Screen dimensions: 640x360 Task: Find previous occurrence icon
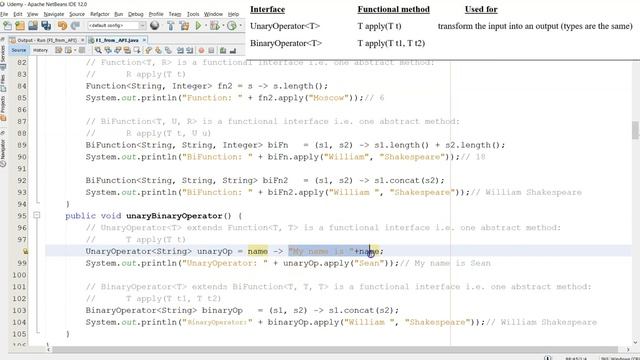pos(108,50)
